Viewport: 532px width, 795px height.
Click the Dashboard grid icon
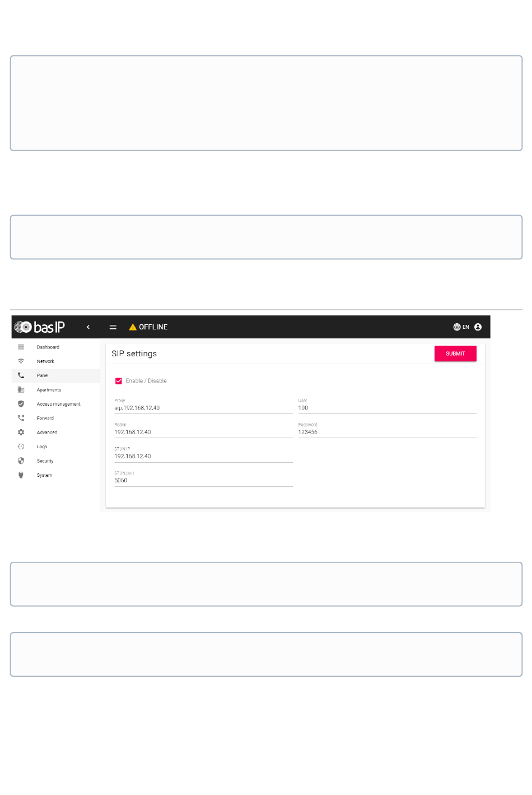21,347
